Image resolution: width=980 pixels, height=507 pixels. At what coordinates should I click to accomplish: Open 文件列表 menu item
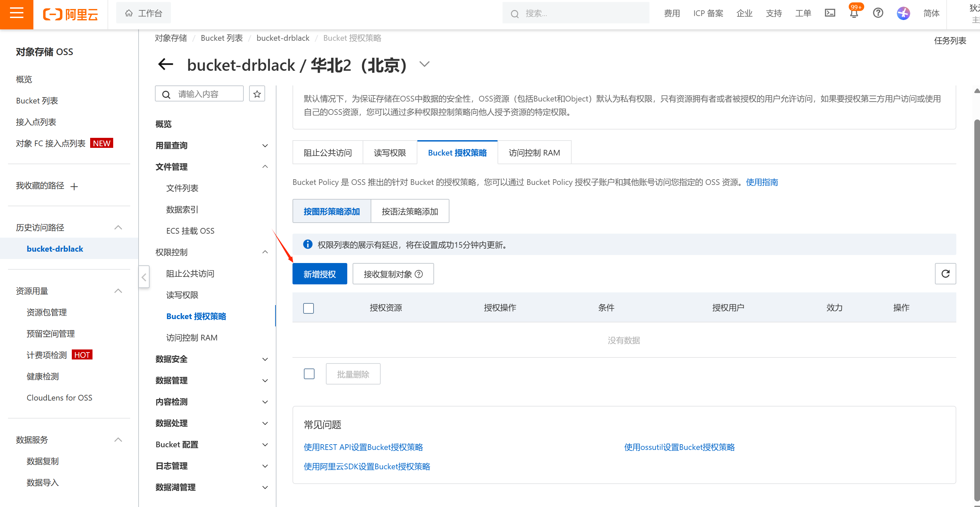tap(182, 188)
